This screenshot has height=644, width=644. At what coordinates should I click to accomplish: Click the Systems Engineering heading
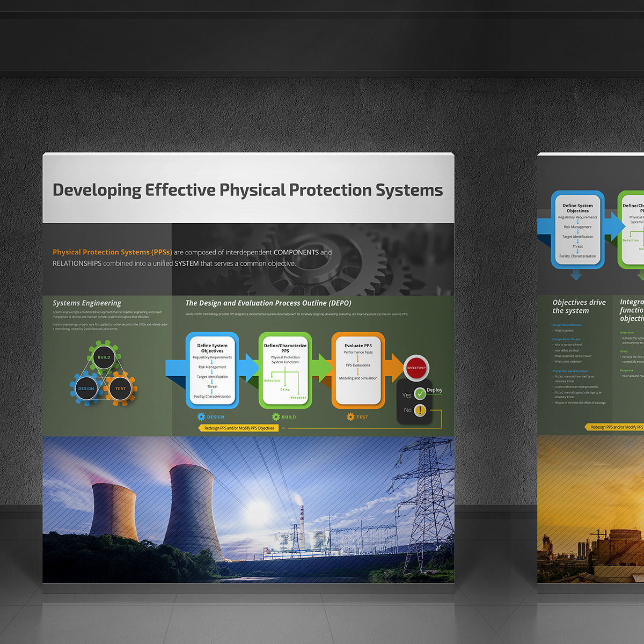point(87,303)
